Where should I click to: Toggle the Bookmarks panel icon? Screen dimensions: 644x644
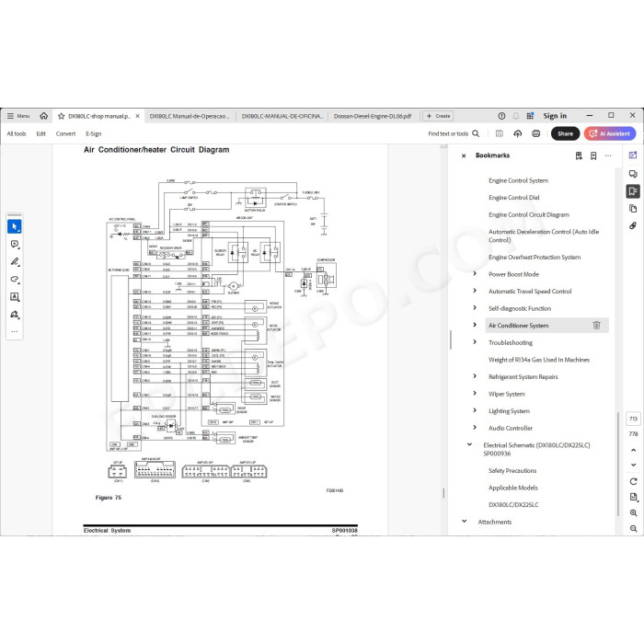pos(633,191)
